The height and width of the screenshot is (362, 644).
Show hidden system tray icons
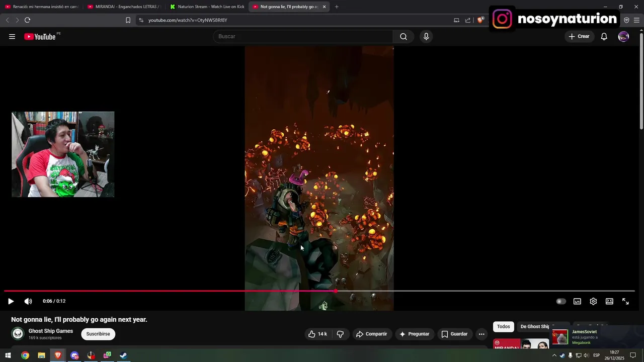tap(554, 355)
